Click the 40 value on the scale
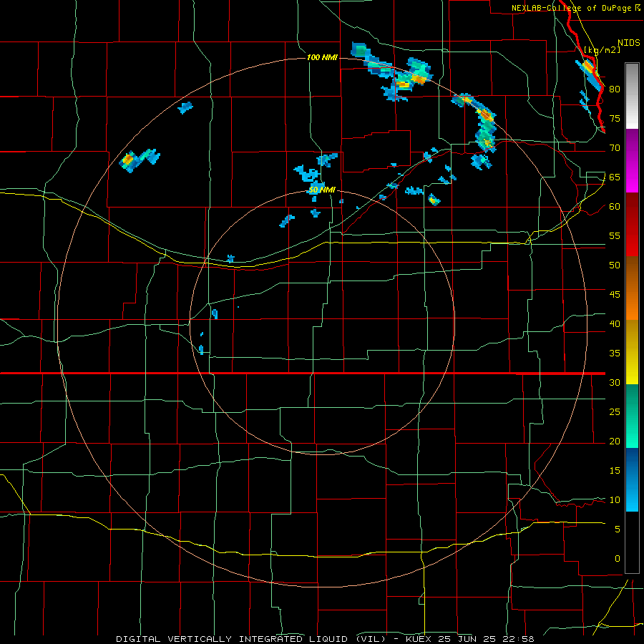Viewport: 644px width, 644px height. point(615,323)
